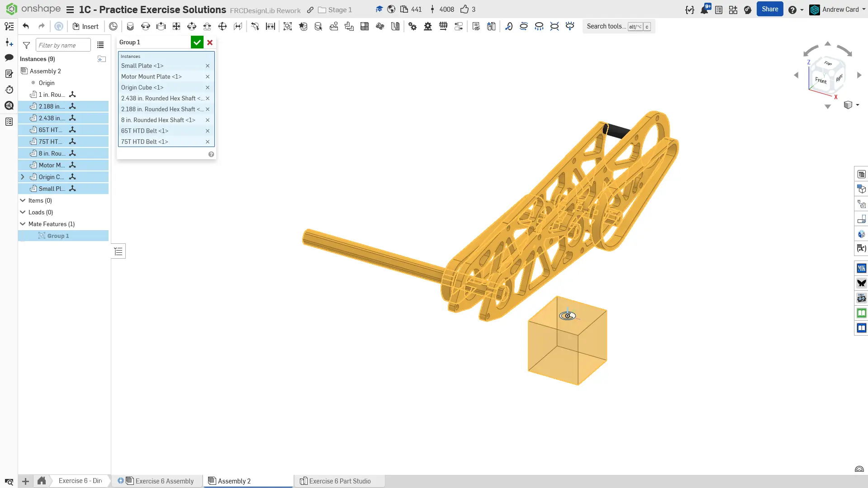Switch to Exercise 6 Part Studio tab
This screenshot has height=488, width=868.
pos(339,481)
